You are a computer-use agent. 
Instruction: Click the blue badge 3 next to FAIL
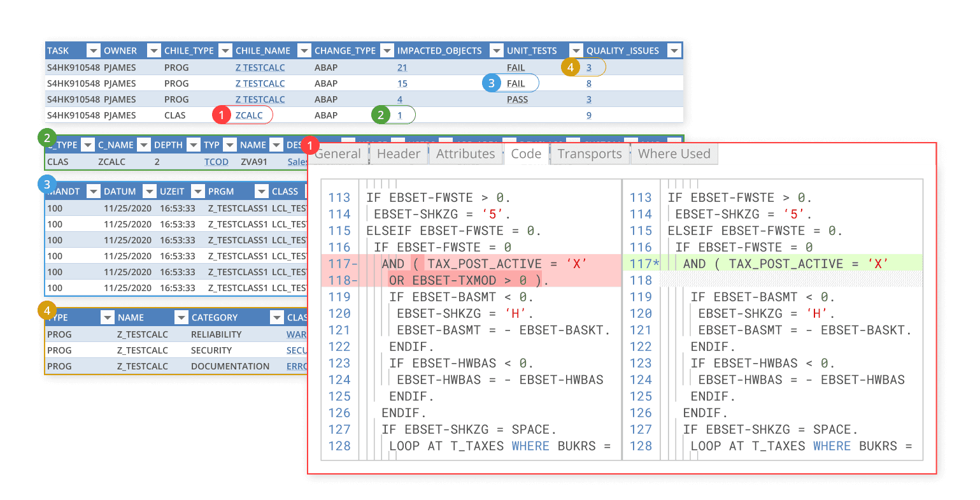coord(492,83)
